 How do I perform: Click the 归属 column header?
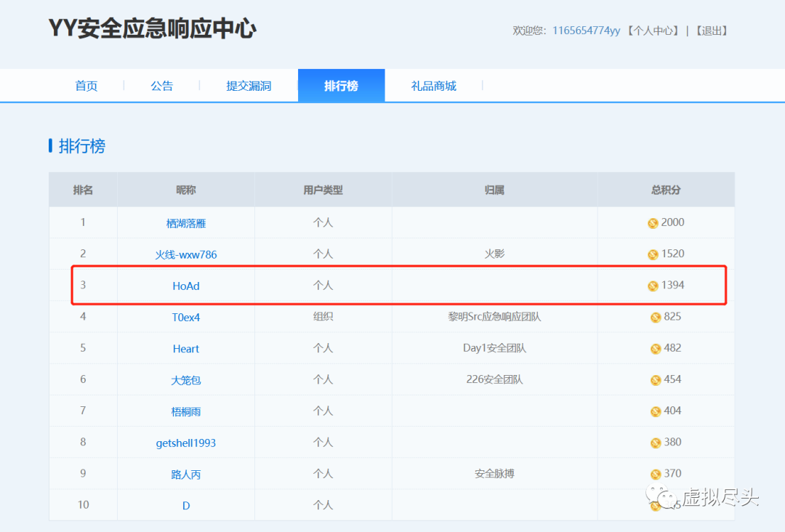tap(494, 190)
